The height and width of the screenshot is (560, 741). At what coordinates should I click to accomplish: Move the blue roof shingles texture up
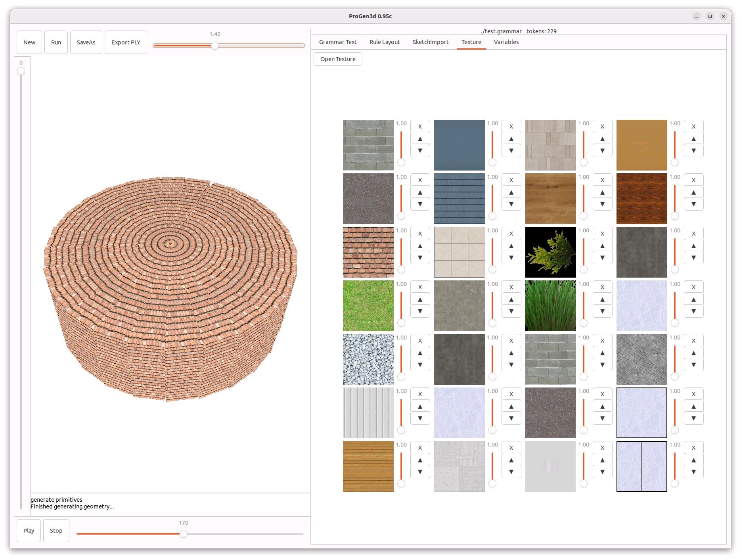[x=511, y=192]
